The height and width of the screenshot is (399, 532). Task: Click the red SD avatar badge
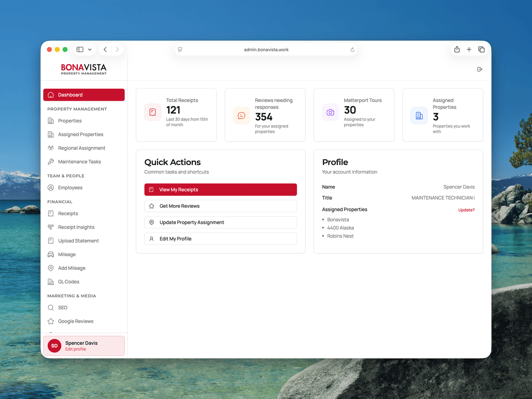[x=54, y=345]
